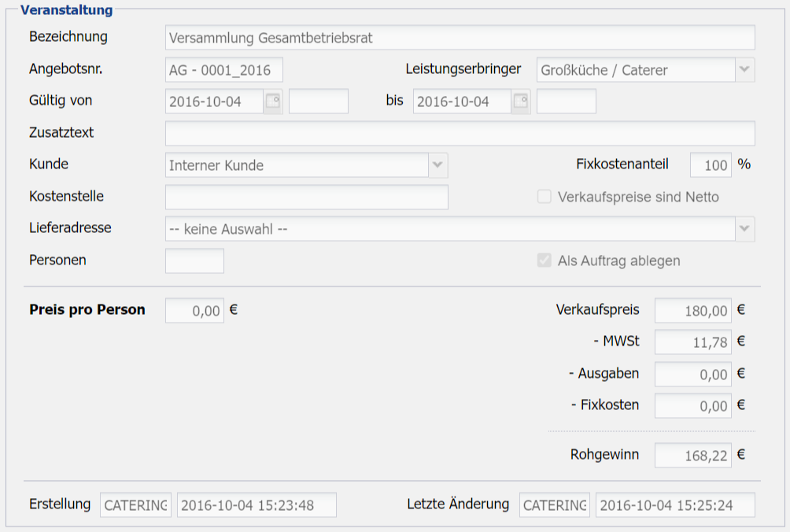The height and width of the screenshot is (532, 790).
Task: Select the Verkaufspreis amount field
Action: (692, 311)
